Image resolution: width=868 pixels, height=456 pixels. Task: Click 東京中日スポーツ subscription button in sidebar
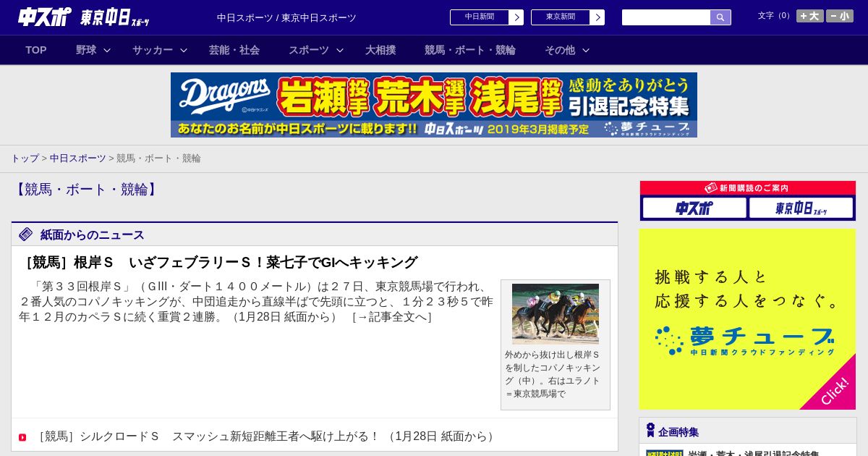pyautogui.click(x=801, y=208)
